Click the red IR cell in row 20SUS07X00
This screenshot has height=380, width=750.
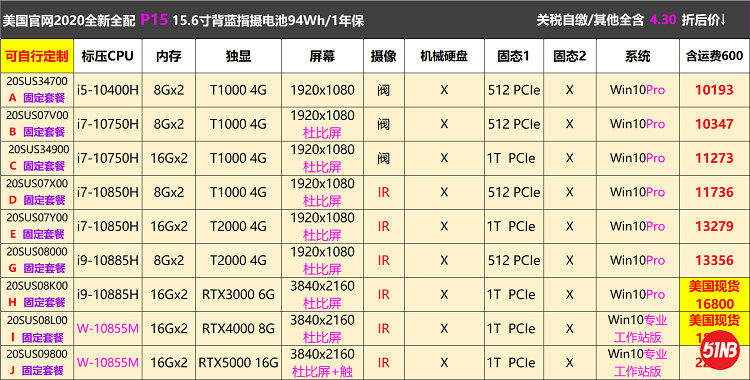click(x=384, y=192)
